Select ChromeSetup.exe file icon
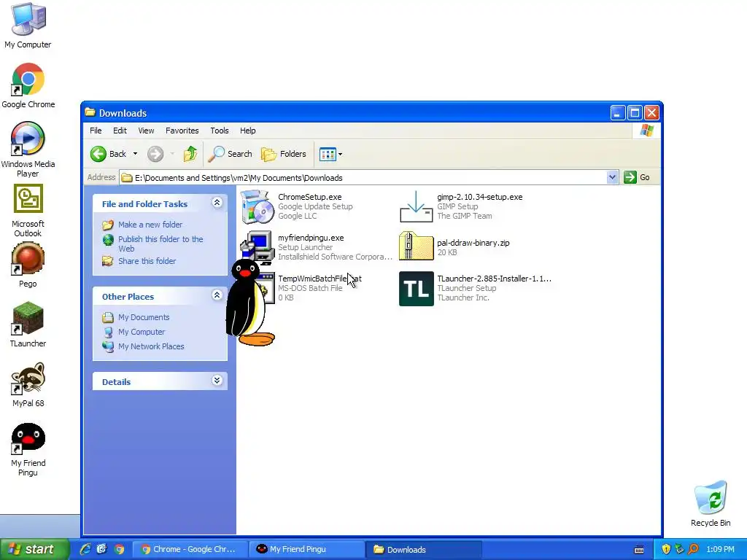The image size is (747, 560). pos(258,206)
